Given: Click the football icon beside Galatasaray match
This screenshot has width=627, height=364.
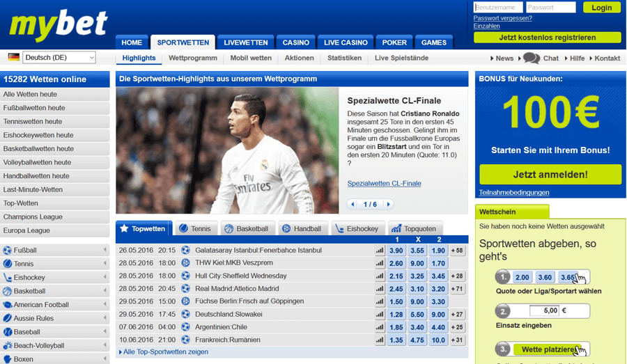Looking at the screenshot, I should point(185,250).
